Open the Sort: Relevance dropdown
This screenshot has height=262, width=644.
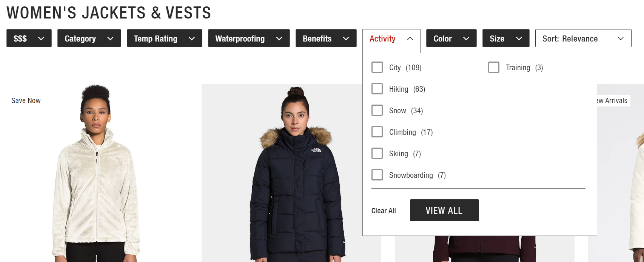(x=583, y=38)
